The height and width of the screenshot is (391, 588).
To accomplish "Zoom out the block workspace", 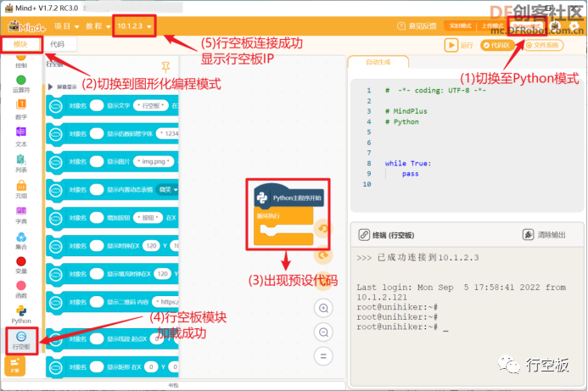I will coord(323,332).
